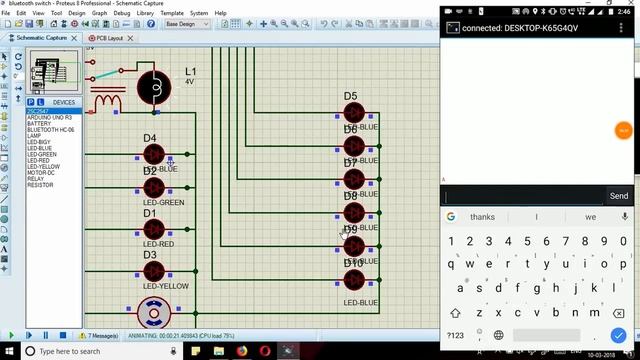This screenshot has width=640, height=360.
Task: Rotate clockwise with the rotate icon
Action: [x=18, y=57]
